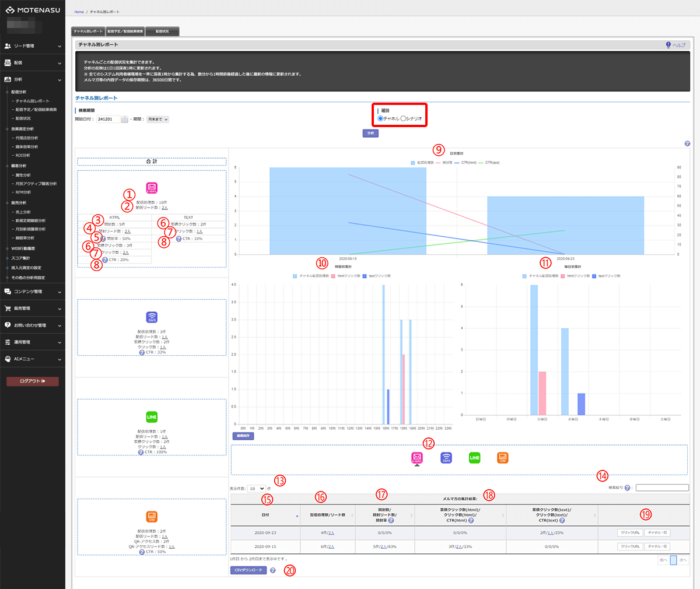Open the calendar picker beside the start date field
The width and height of the screenshot is (700, 589).
pos(125,120)
